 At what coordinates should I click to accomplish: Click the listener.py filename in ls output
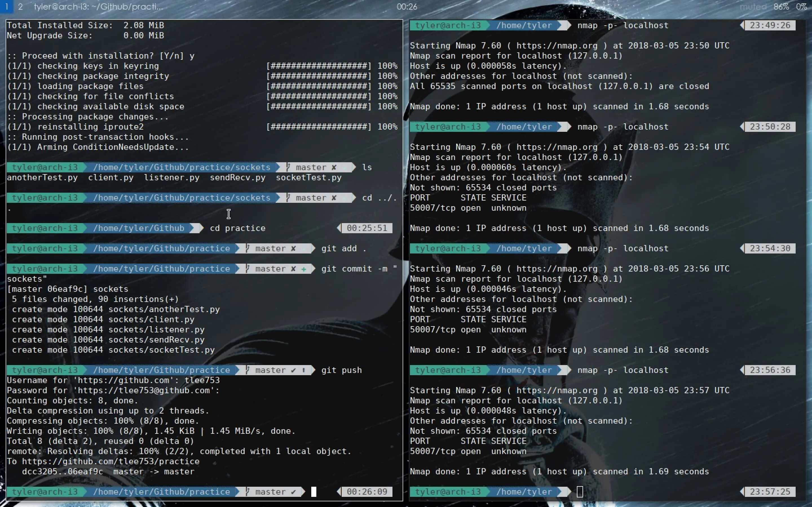point(171,177)
